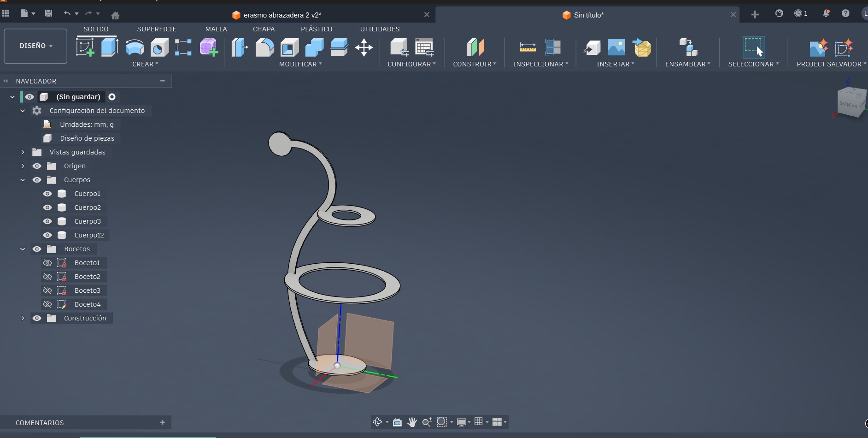Click the Combine tool icon
The height and width of the screenshot is (438, 868).
[x=315, y=47]
